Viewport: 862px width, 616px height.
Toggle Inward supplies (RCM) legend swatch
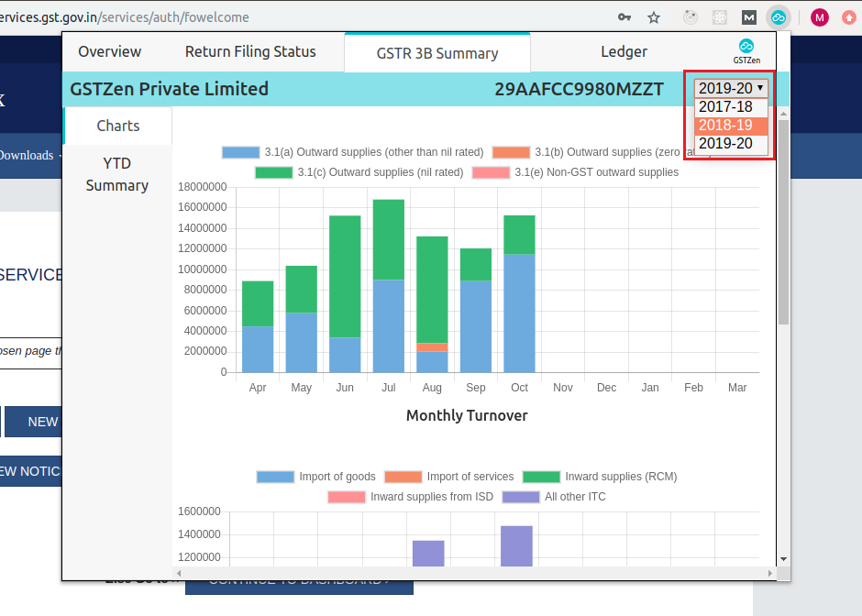[541, 477]
